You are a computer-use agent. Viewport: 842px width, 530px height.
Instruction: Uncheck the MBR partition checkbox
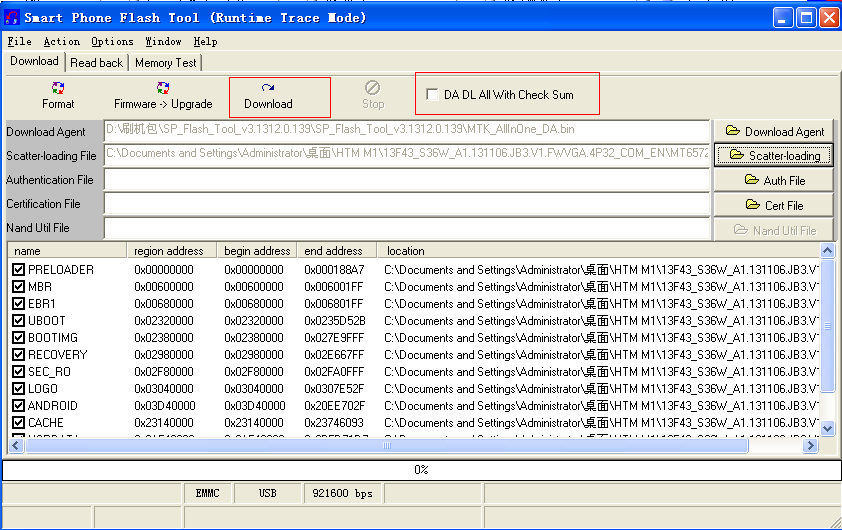[x=18, y=287]
